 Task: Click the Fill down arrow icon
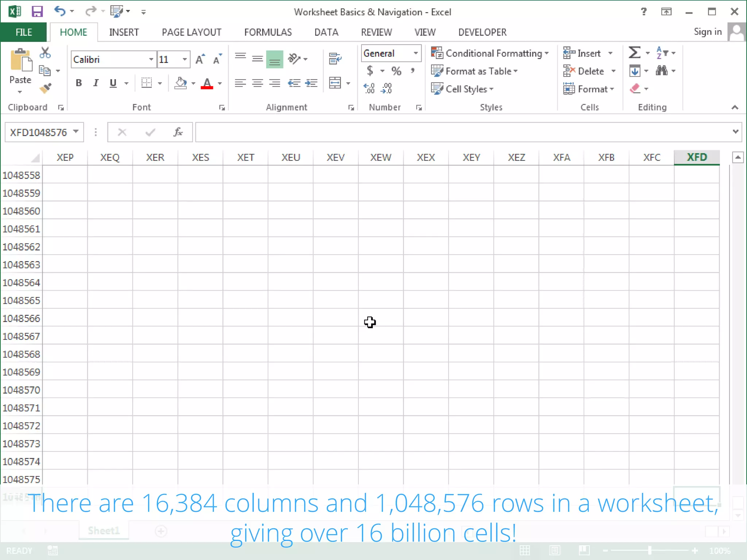[x=635, y=71]
